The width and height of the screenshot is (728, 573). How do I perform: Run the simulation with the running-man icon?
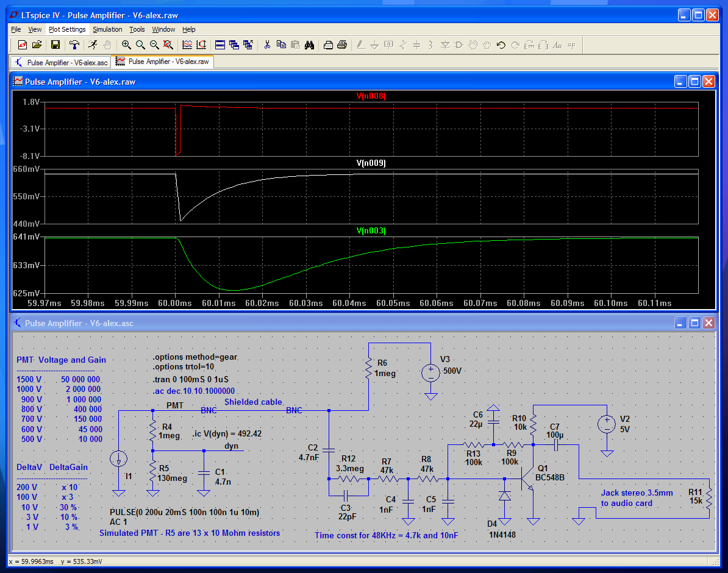click(92, 44)
